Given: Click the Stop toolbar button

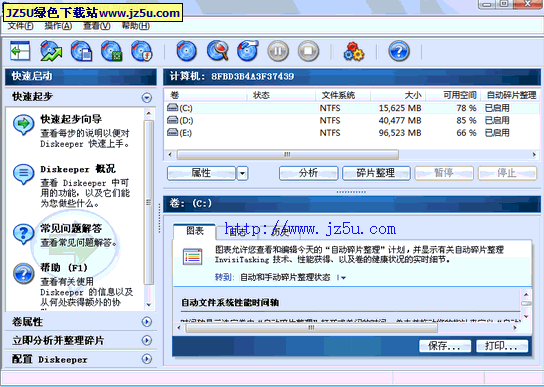Looking at the screenshot, I should pyautogui.click(x=308, y=51).
